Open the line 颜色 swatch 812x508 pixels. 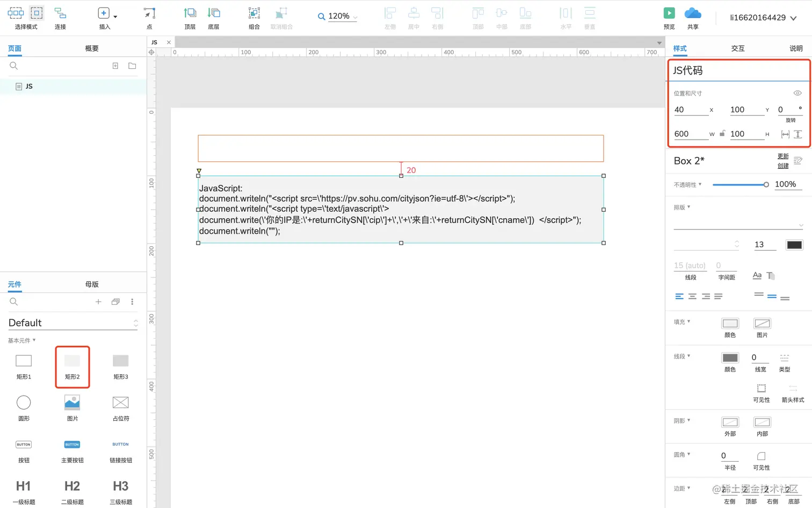(730, 357)
